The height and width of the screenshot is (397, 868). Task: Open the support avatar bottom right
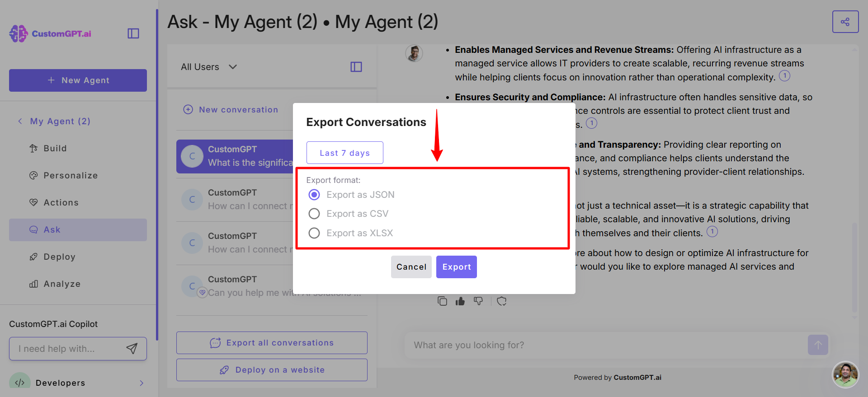pyautogui.click(x=845, y=374)
